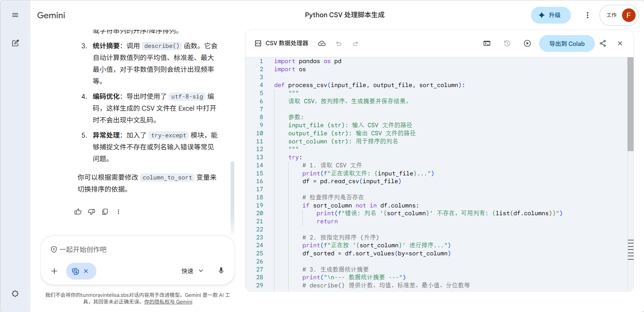Open the three-dot menu beside 升级

coord(587,15)
